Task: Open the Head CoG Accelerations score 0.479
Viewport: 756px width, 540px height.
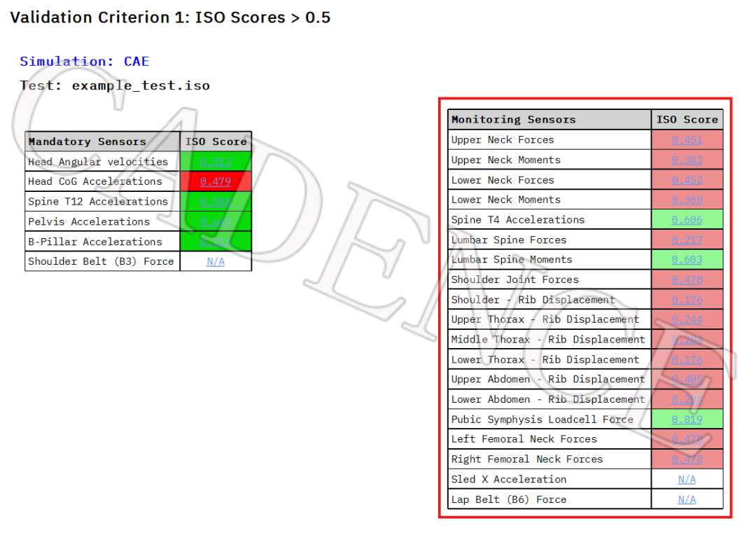Action: [x=215, y=181]
